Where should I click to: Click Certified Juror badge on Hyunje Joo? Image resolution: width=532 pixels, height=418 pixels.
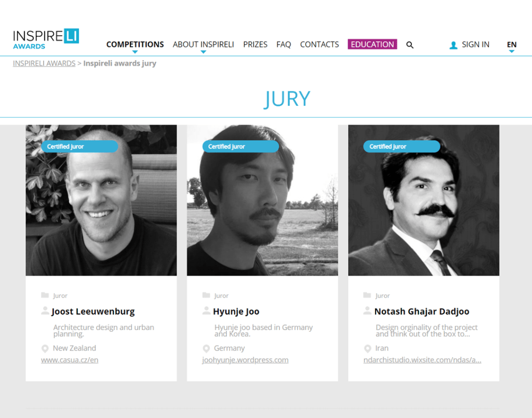tap(241, 146)
